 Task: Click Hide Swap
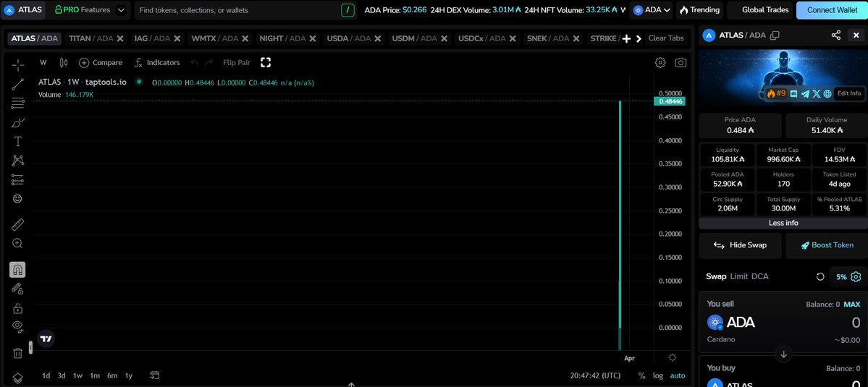coord(740,245)
